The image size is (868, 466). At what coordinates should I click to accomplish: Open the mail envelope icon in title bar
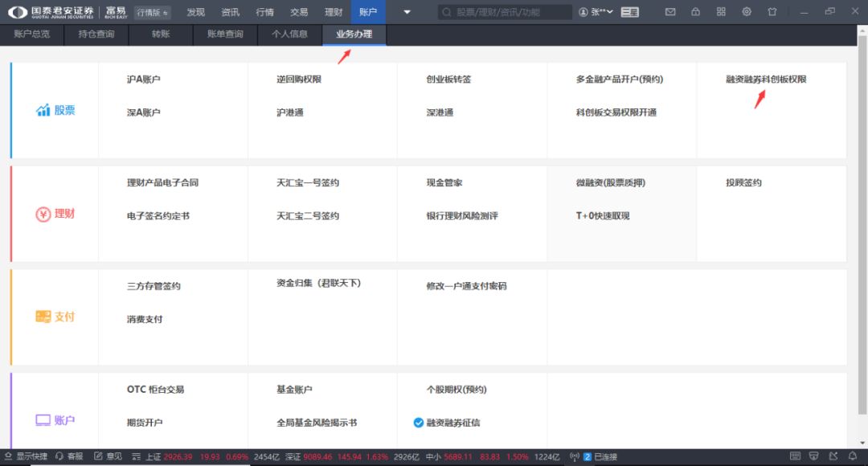[670, 12]
